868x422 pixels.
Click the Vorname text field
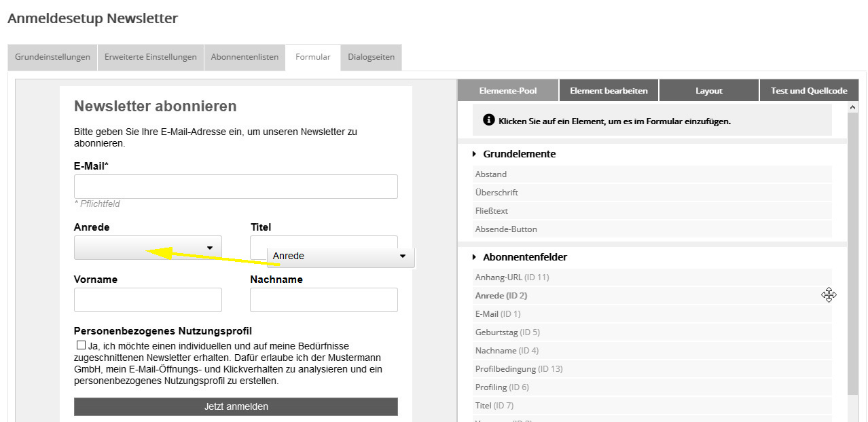[147, 300]
